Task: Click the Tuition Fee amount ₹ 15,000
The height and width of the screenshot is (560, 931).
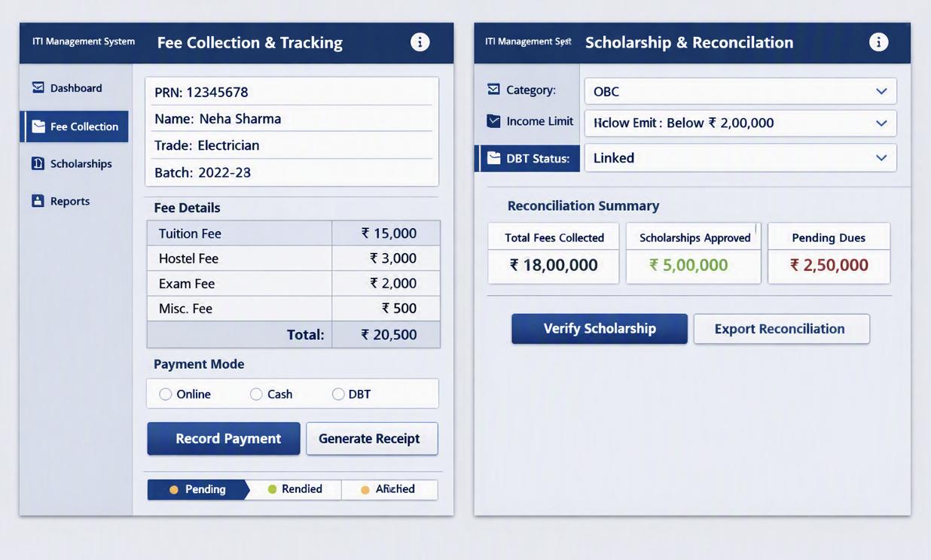Action: (389, 233)
